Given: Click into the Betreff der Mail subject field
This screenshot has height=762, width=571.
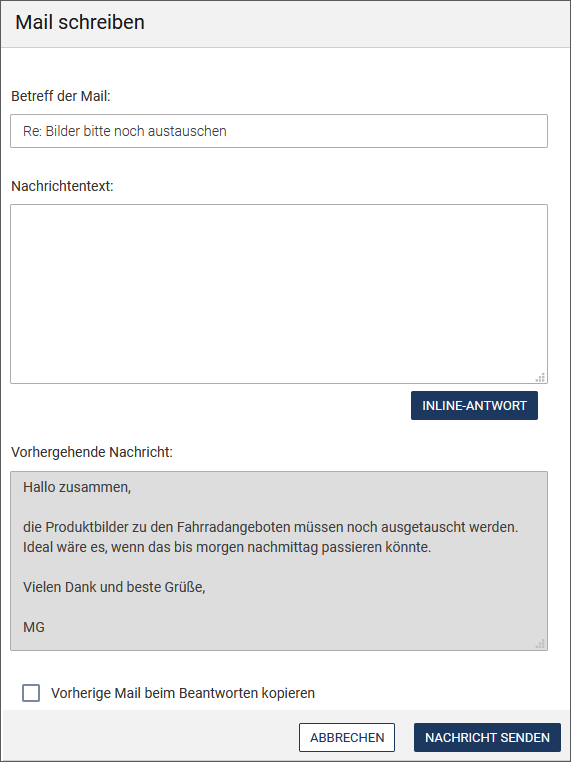Looking at the screenshot, I should tap(279, 131).
